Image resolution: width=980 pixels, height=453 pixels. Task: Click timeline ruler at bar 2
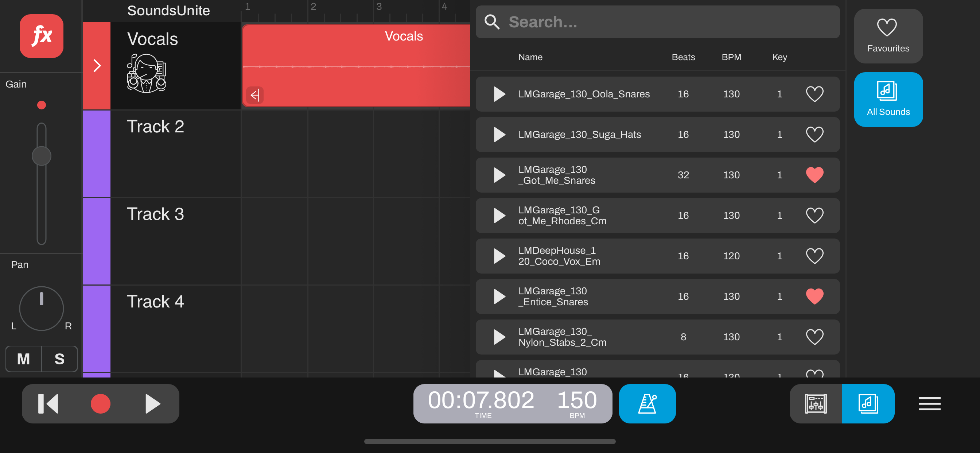click(313, 7)
